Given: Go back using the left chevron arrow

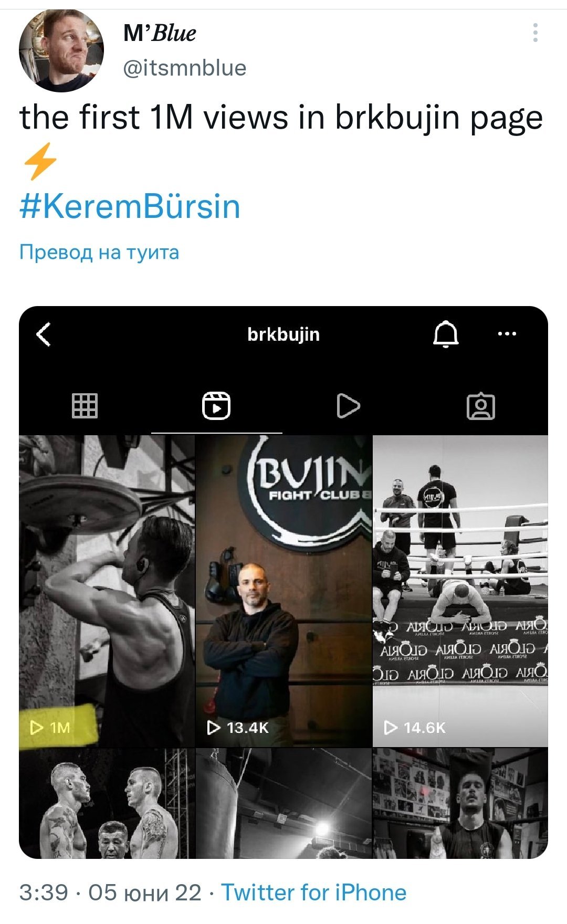Looking at the screenshot, I should pos(44,334).
